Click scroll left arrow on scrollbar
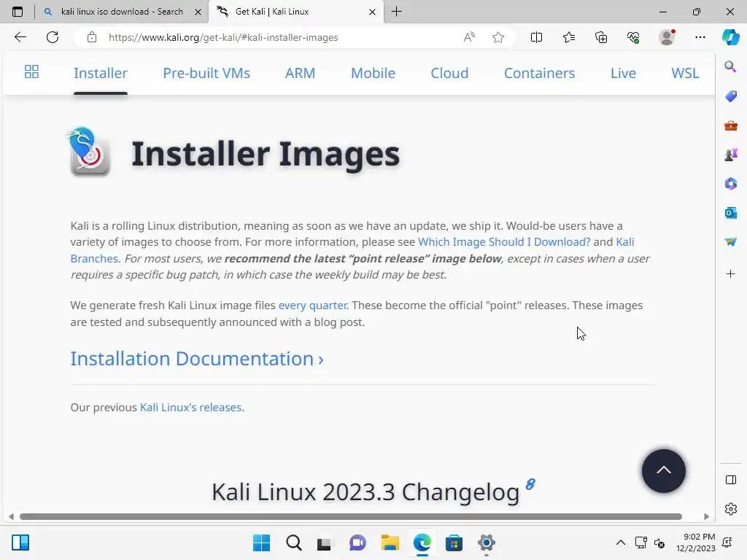 coord(11,517)
